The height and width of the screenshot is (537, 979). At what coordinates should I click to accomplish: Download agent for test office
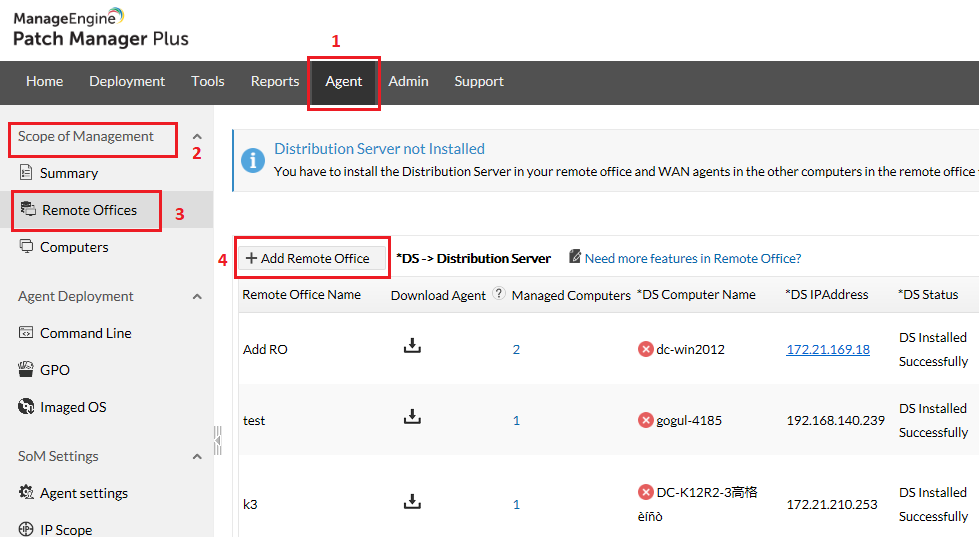412,416
